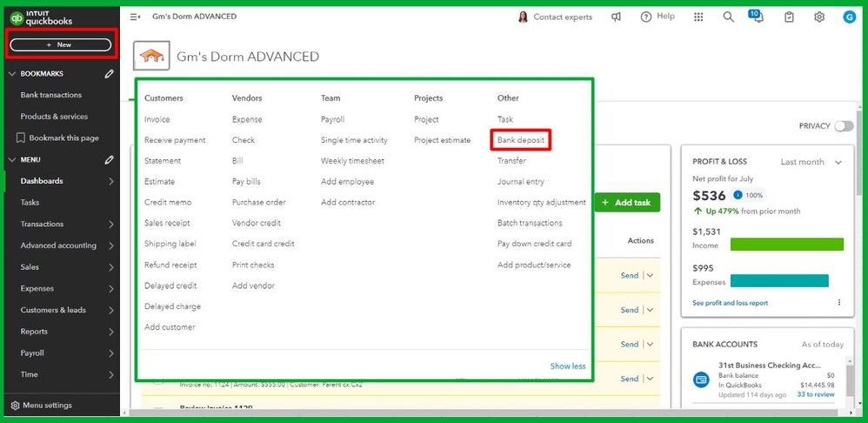Click the 31st Business Checking bank icon
This screenshot has width=868, height=423.
tap(701, 379)
